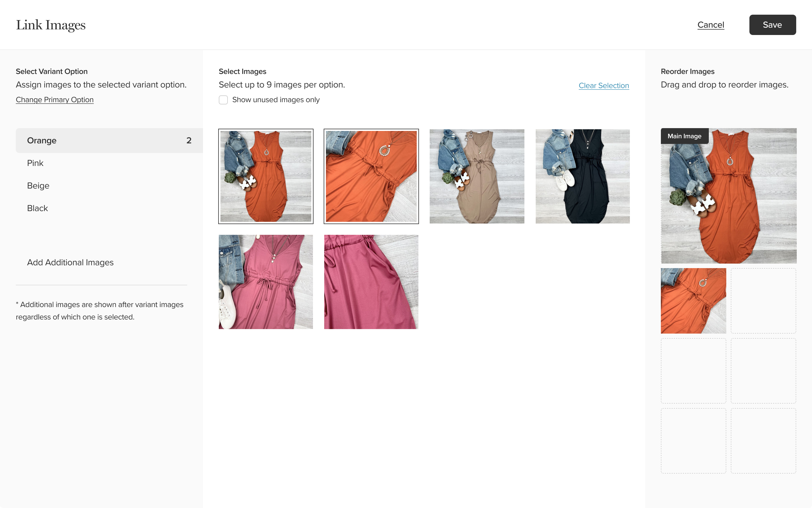Open Change Primary Option link
Image resolution: width=812 pixels, height=508 pixels.
tap(55, 100)
